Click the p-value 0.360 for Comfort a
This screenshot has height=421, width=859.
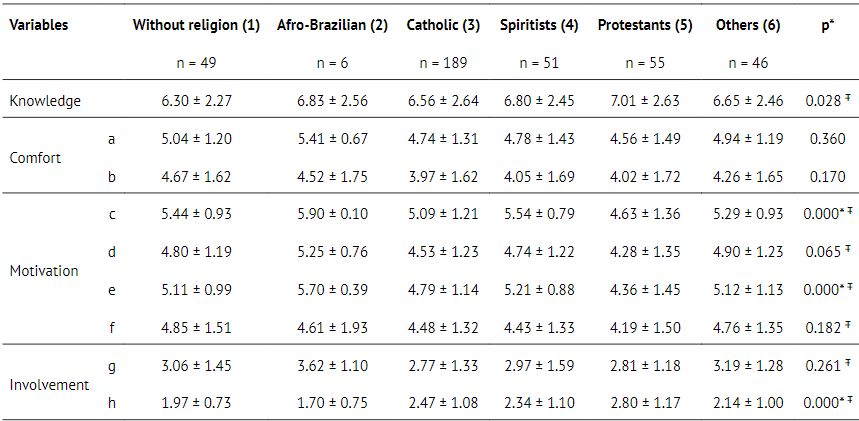pos(827,138)
